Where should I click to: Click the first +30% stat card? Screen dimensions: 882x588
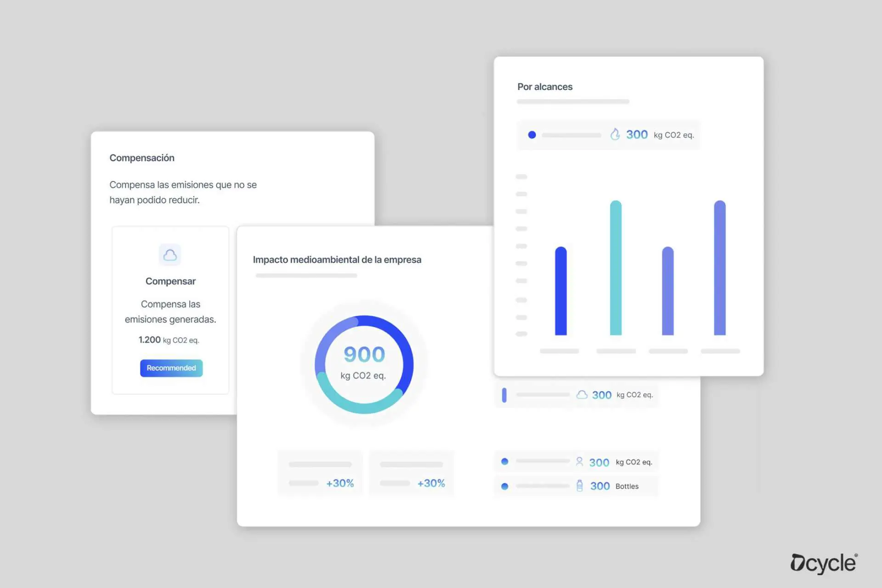point(320,474)
